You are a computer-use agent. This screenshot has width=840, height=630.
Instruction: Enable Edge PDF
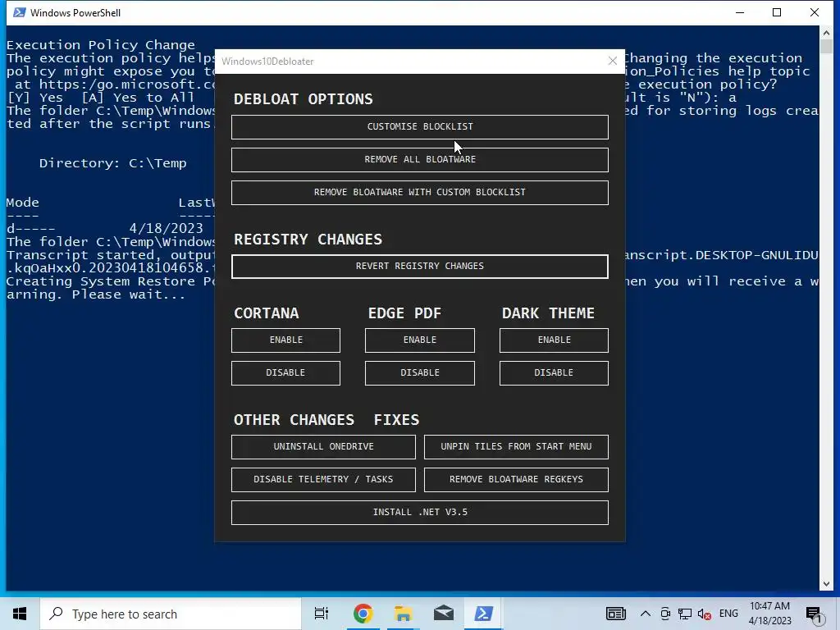(419, 340)
